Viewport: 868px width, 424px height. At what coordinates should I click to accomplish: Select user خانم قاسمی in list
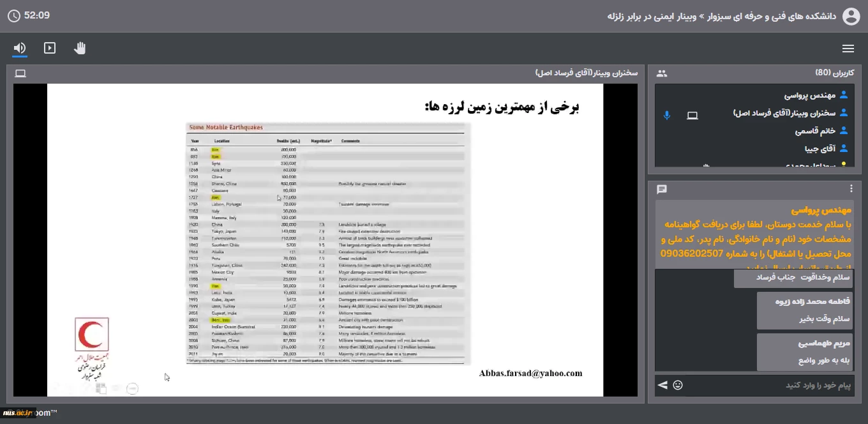[x=816, y=131]
